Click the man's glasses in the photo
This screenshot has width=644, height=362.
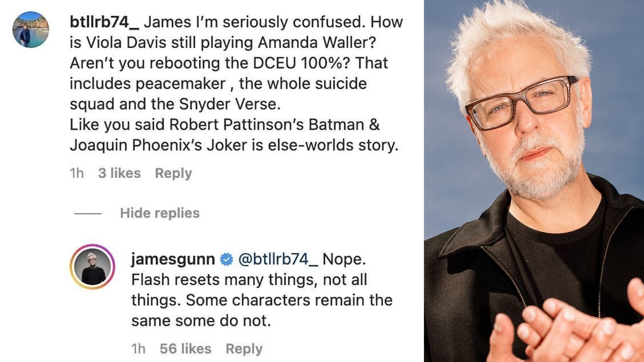pyautogui.click(x=521, y=102)
